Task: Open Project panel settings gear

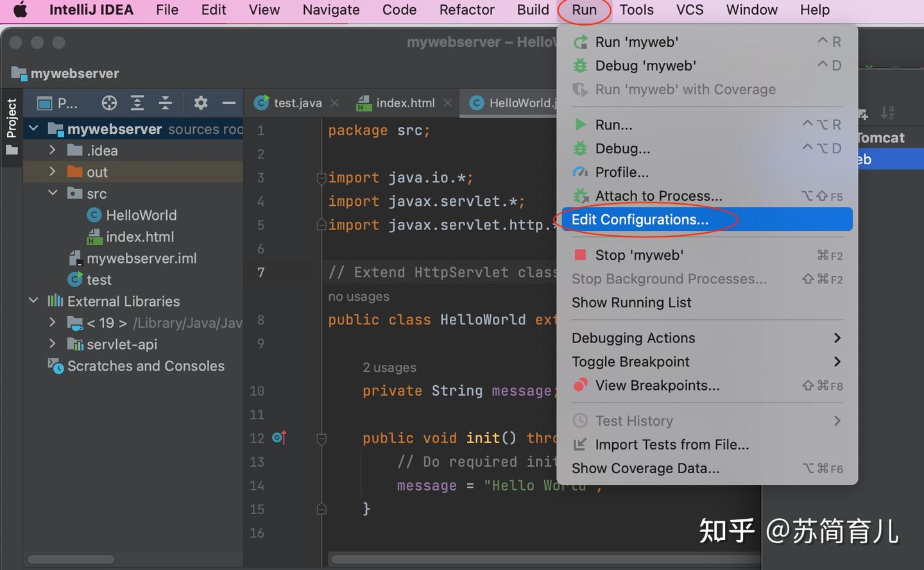Action: coord(201,103)
